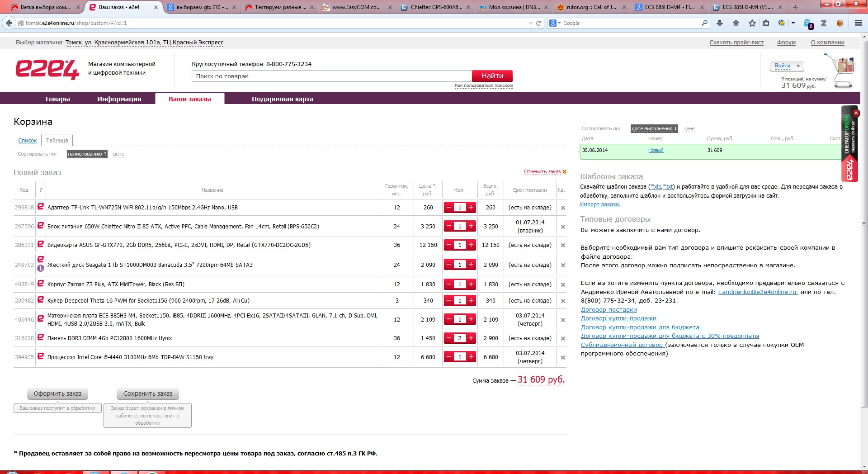This screenshot has width=868, height=474.
Task: Increase quantity of Hynix DDR3 memory
Action: (x=471, y=338)
